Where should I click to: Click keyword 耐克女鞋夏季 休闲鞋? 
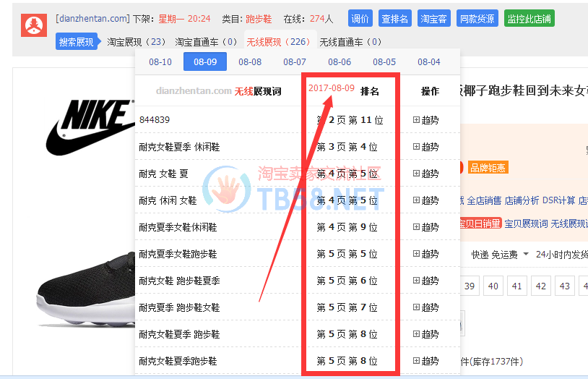(179, 147)
